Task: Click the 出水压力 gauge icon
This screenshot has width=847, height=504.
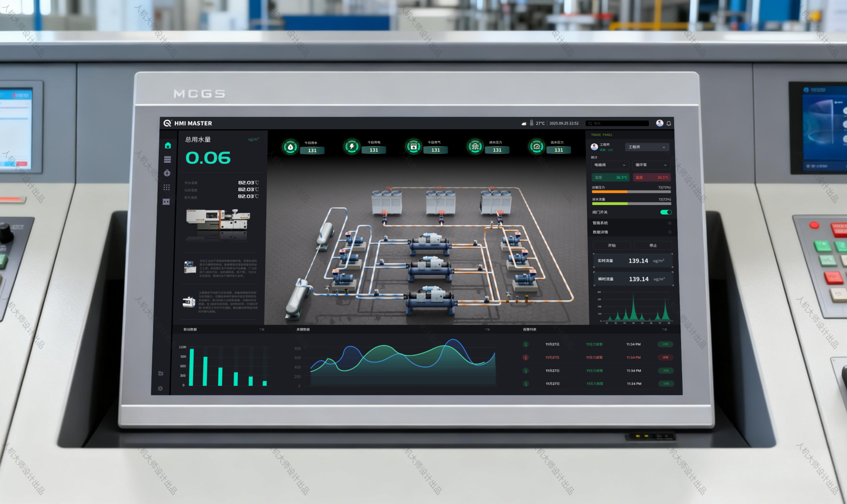Action: [x=536, y=147]
